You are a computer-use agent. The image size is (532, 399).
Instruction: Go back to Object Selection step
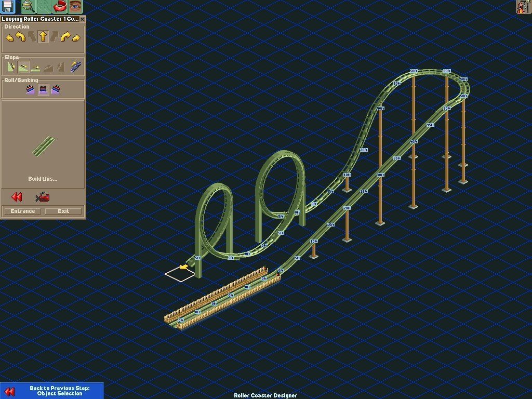click(52, 391)
